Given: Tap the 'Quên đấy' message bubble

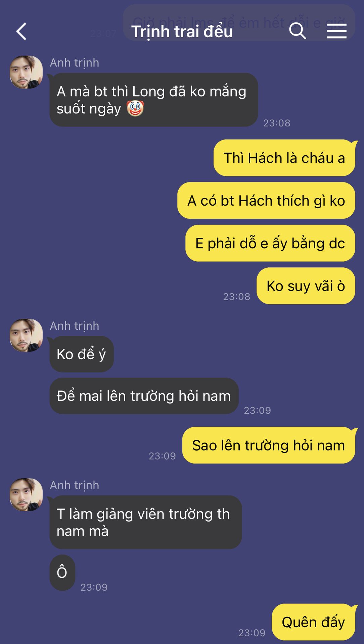Looking at the screenshot, I should (x=313, y=622).
